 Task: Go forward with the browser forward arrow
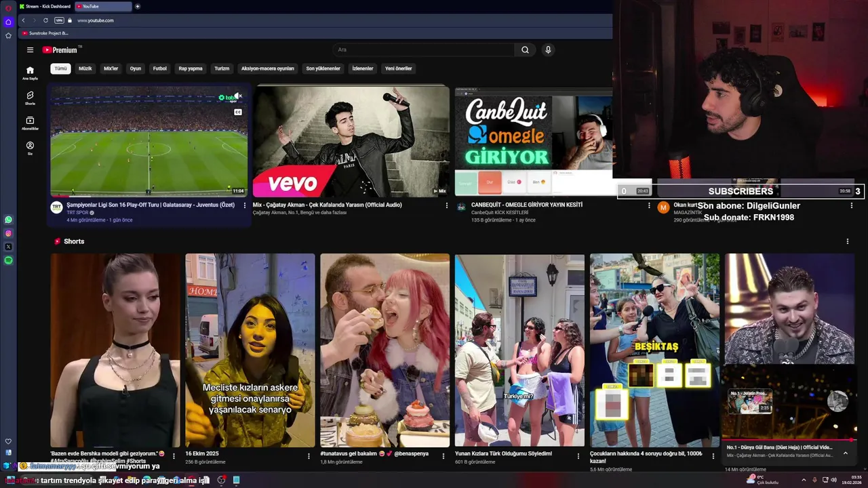pyautogui.click(x=34, y=20)
